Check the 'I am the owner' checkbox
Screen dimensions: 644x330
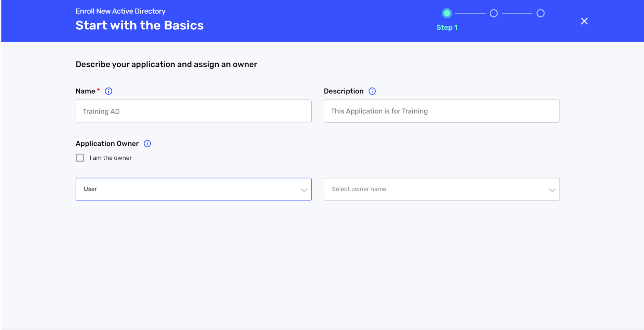click(x=80, y=158)
